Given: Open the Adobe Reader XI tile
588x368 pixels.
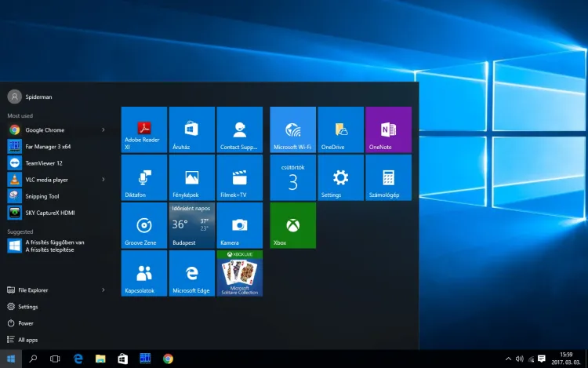Looking at the screenshot, I should click(144, 129).
